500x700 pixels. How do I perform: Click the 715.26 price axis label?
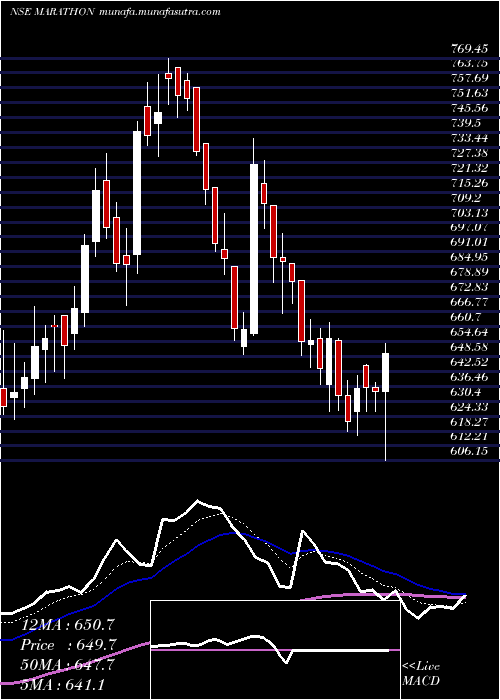pyautogui.click(x=469, y=183)
